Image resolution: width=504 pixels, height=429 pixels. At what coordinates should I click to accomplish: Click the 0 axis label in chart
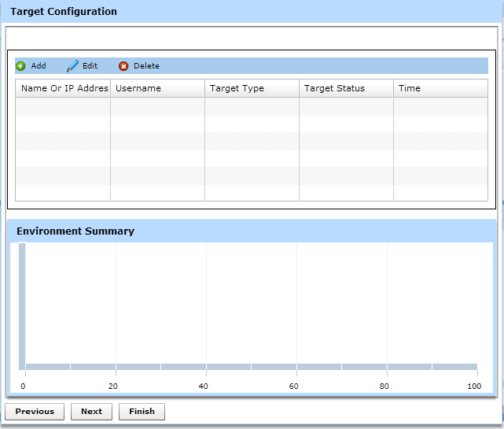(x=23, y=386)
